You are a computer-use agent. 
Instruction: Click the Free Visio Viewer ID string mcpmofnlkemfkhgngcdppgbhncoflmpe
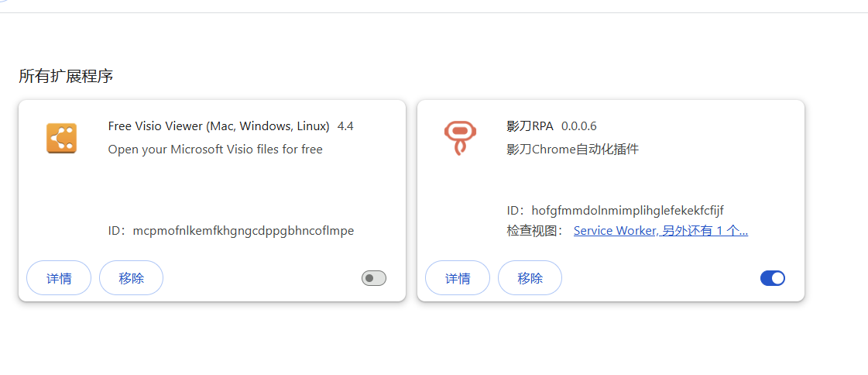pyautogui.click(x=243, y=231)
